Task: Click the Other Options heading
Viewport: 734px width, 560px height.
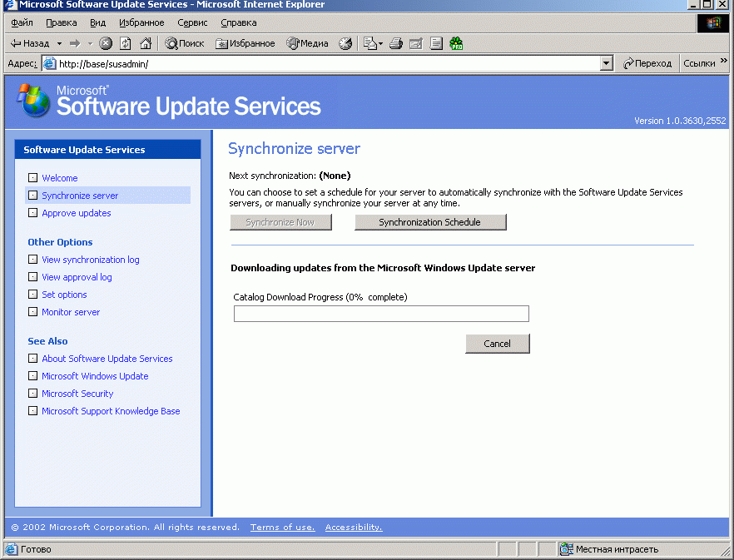Action: coord(60,242)
